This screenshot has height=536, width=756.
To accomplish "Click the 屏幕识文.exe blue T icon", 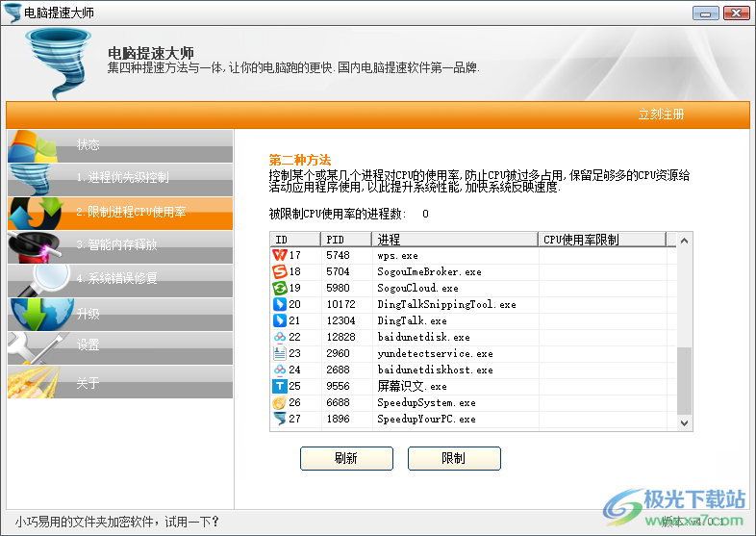I will coord(280,386).
